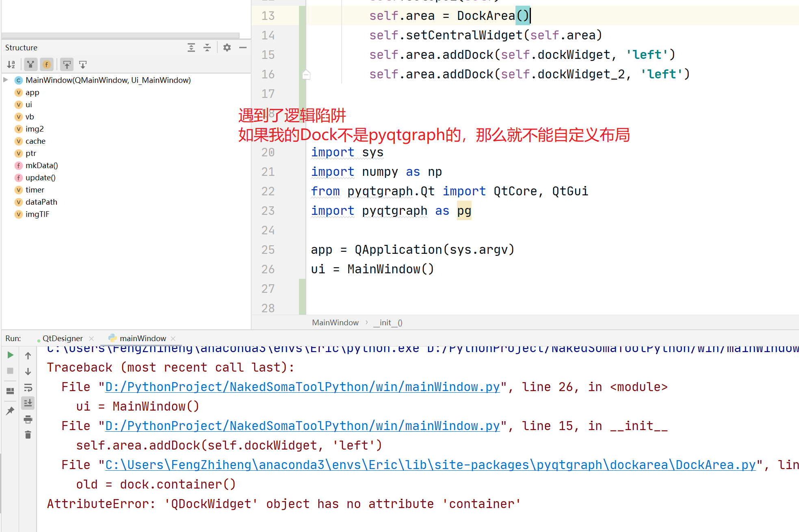Expand all nodes in the Structure panel

click(x=191, y=48)
